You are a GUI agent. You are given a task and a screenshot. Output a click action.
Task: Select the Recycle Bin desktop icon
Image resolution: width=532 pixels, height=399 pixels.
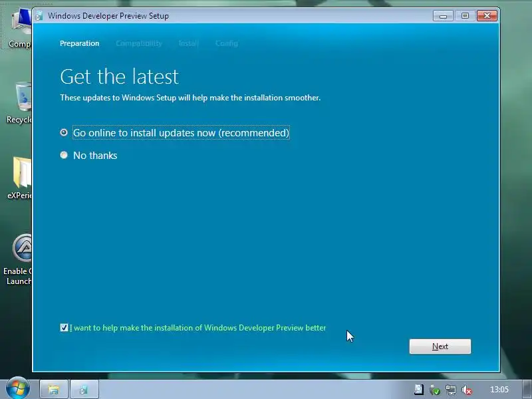point(21,103)
